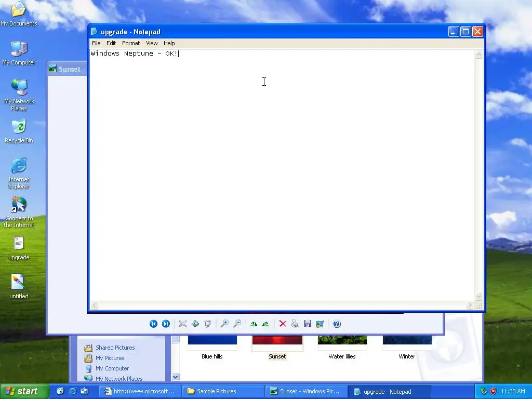Viewport: 532px width, 399px height.
Task: Rotate the picture counterclockwise
Action: 265,324
